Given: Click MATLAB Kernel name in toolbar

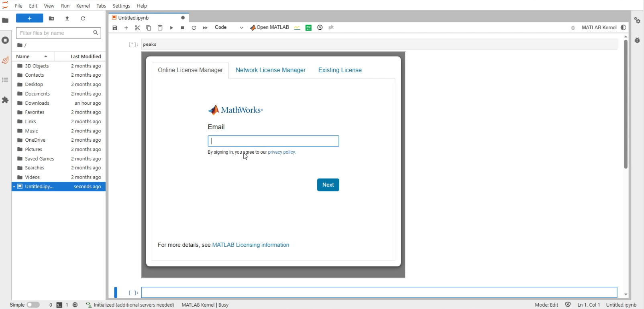Looking at the screenshot, I should tap(599, 28).
